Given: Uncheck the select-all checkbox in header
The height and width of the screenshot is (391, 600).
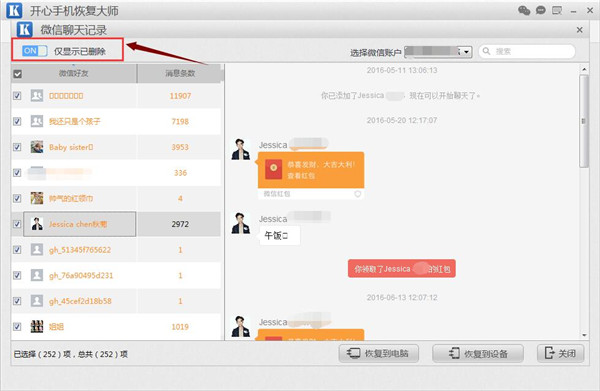Looking at the screenshot, I should point(18,74).
